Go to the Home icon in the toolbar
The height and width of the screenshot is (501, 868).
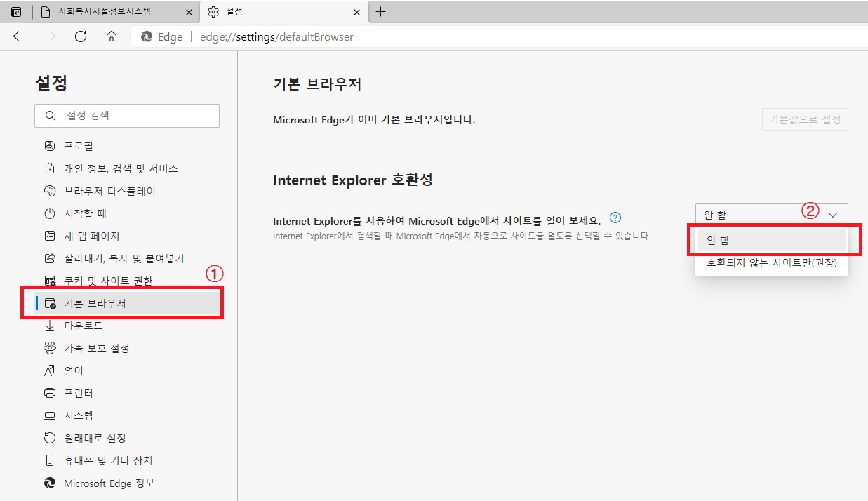click(x=112, y=36)
